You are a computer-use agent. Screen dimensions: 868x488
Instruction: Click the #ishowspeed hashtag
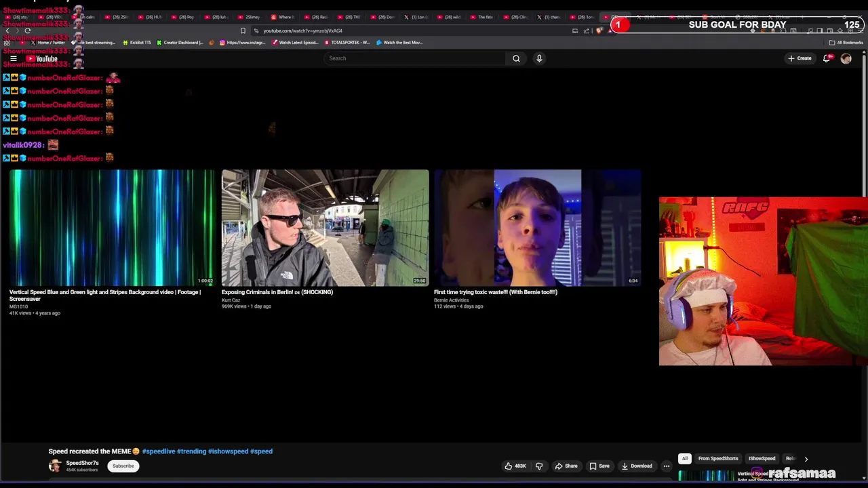228,451
